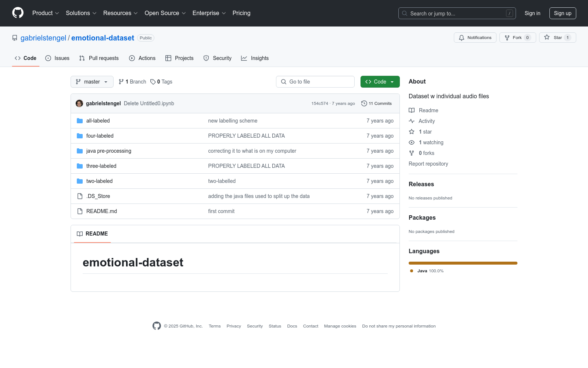The image size is (588, 368).
Task: Fork this repository
Action: tap(517, 38)
